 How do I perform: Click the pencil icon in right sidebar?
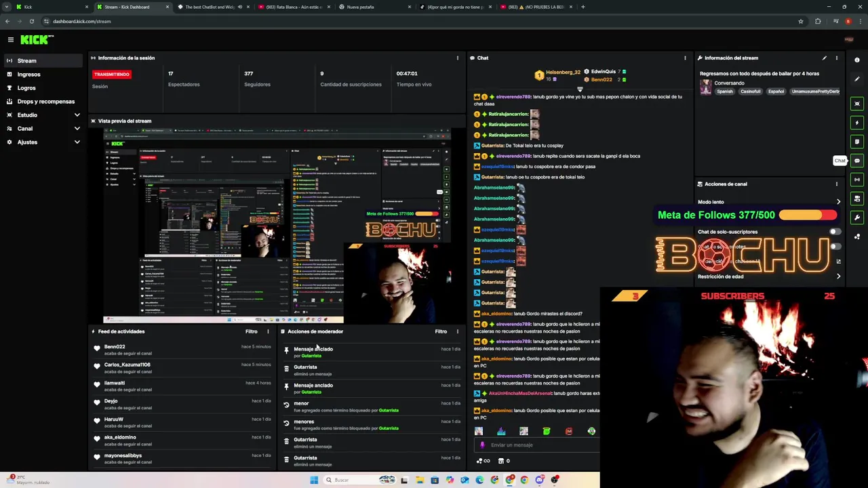click(857, 79)
